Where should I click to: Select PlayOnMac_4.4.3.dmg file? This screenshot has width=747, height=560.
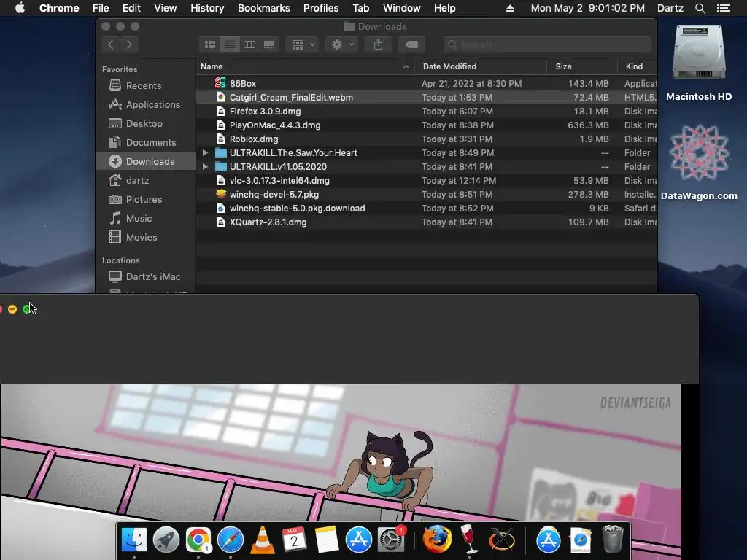[x=427, y=125]
